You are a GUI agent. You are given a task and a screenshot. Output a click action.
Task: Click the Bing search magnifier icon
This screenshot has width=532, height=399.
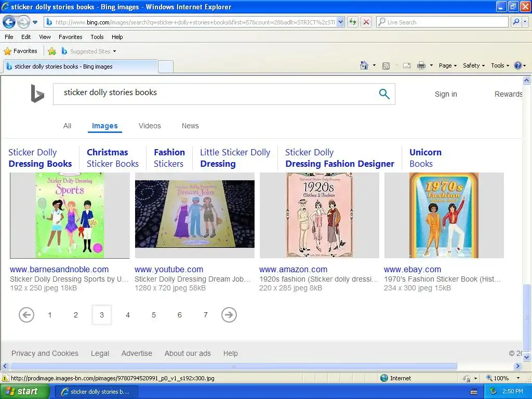pyautogui.click(x=384, y=94)
